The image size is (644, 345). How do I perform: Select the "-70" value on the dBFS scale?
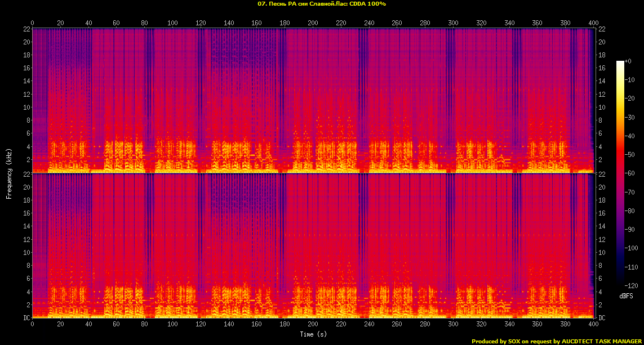coord(629,192)
